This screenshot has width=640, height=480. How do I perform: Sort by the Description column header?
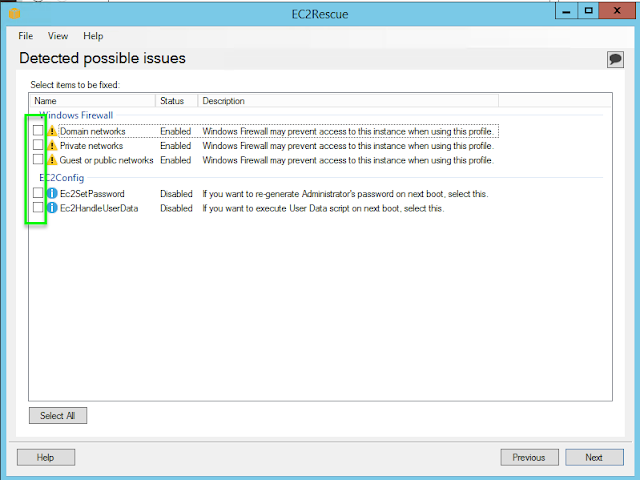point(348,101)
